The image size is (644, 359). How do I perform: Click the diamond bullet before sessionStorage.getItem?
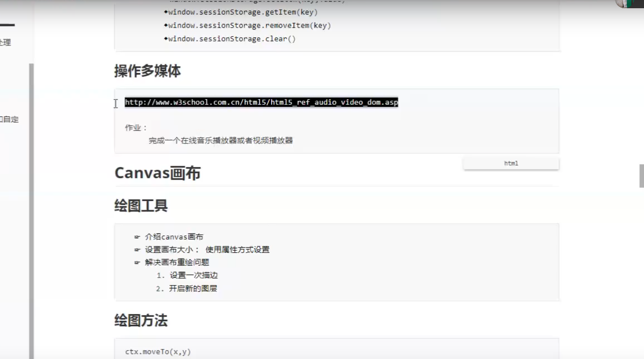(x=166, y=12)
